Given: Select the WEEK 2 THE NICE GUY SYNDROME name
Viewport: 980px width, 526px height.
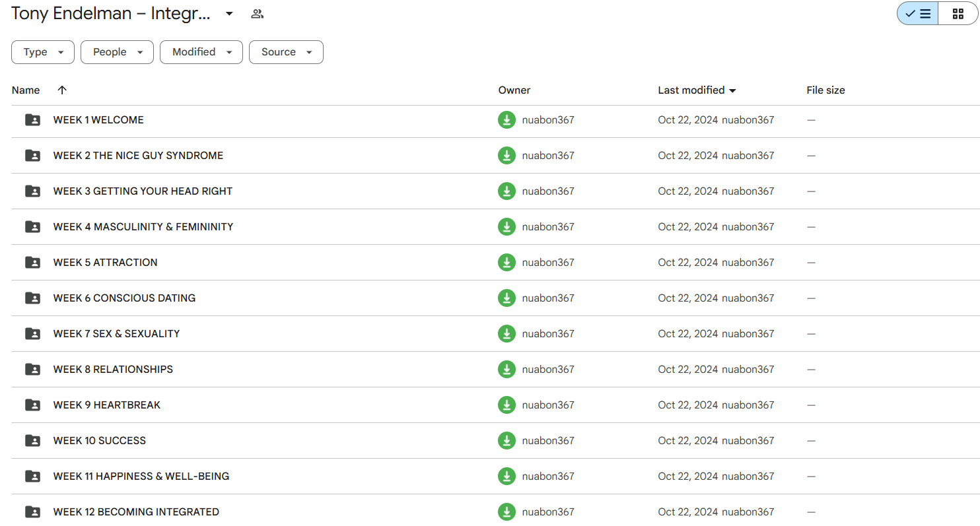Looking at the screenshot, I should point(139,156).
